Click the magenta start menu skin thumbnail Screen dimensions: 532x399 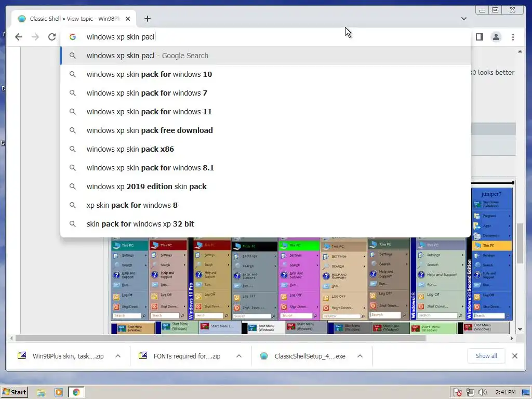tap(299, 280)
